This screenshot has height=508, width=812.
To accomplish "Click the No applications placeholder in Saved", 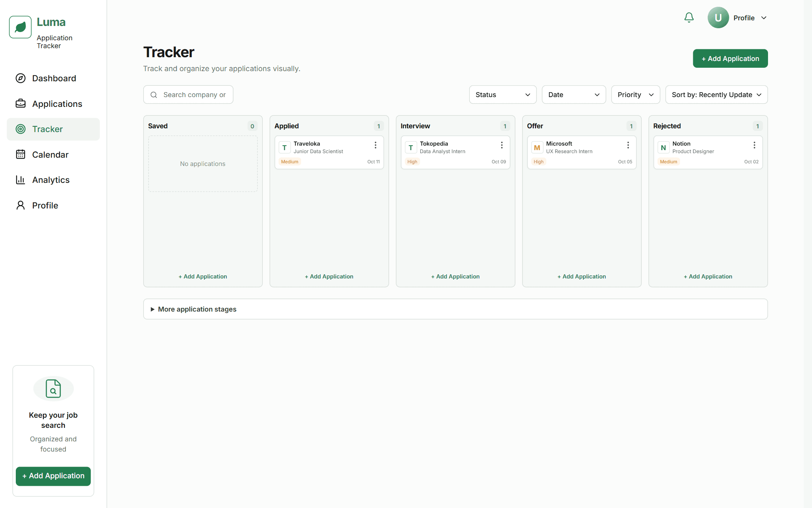I will [x=203, y=164].
